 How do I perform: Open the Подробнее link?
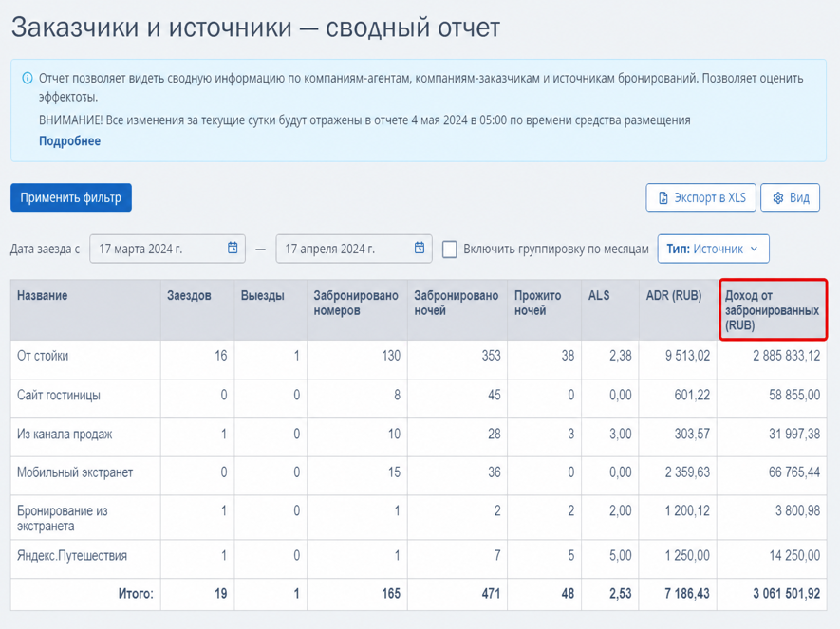(69, 140)
